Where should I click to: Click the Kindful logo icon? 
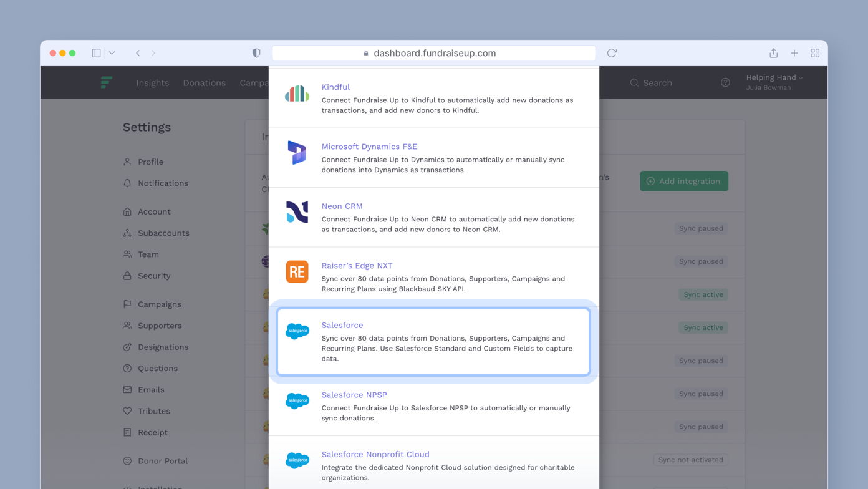tap(297, 92)
